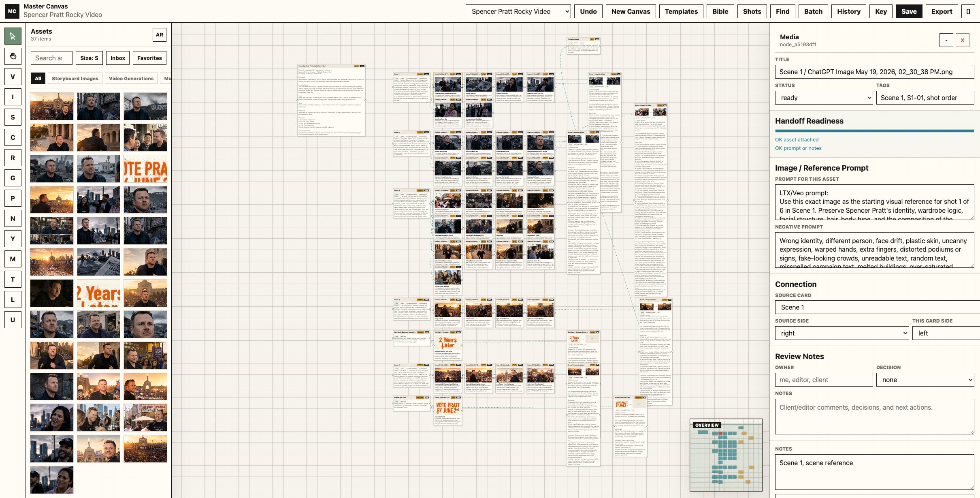The width and height of the screenshot is (980, 498).
Task: Close the Media panel with X
Action: [x=963, y=40]
